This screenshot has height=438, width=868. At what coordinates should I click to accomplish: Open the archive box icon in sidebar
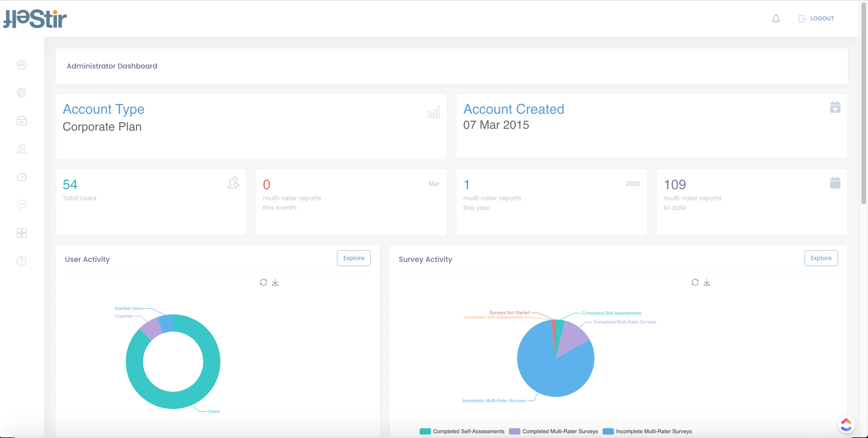click(21, 121)
